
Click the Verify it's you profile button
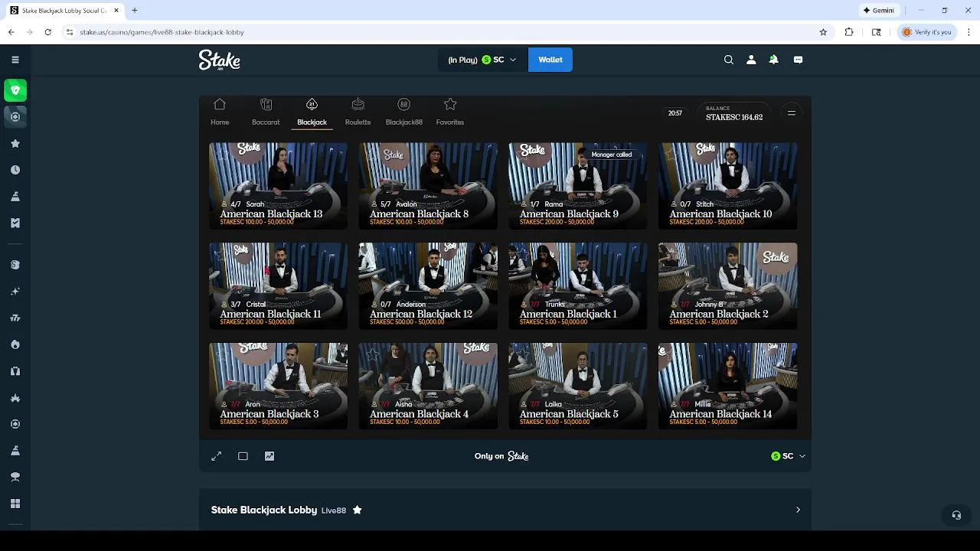pyautogui.click(x=926, y=32)
